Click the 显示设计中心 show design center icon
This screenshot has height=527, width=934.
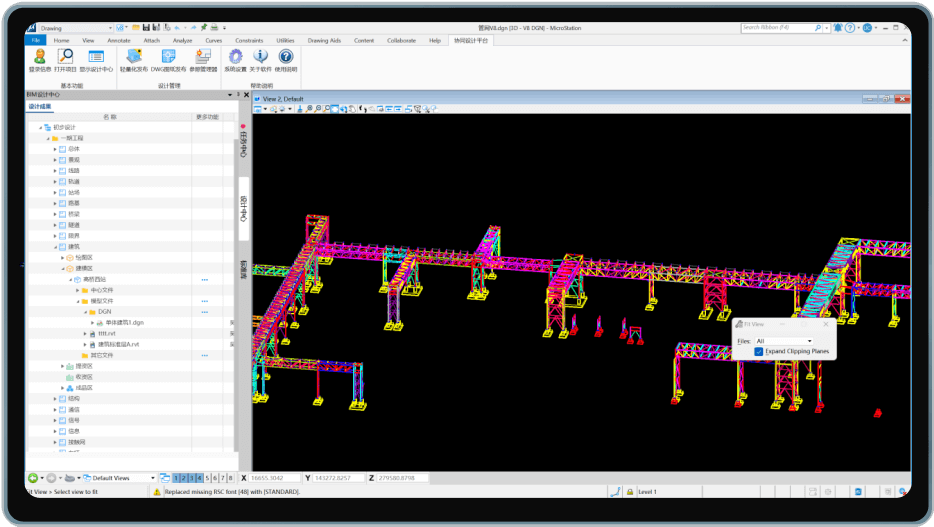coord(96,57)
